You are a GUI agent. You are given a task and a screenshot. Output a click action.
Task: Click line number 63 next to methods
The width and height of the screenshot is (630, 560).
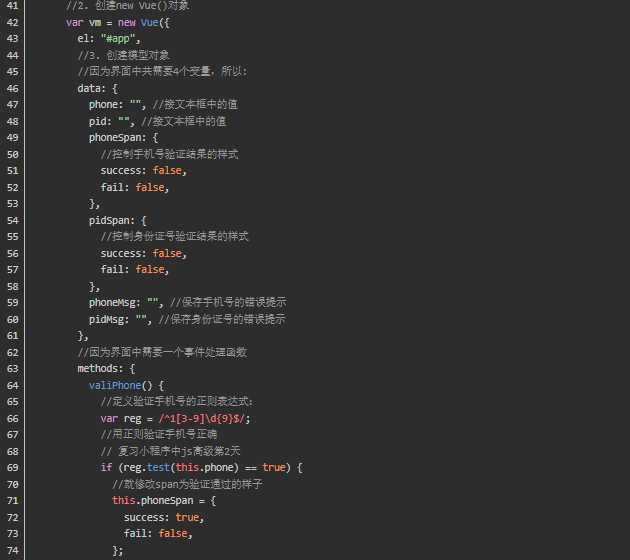(13, 368)
